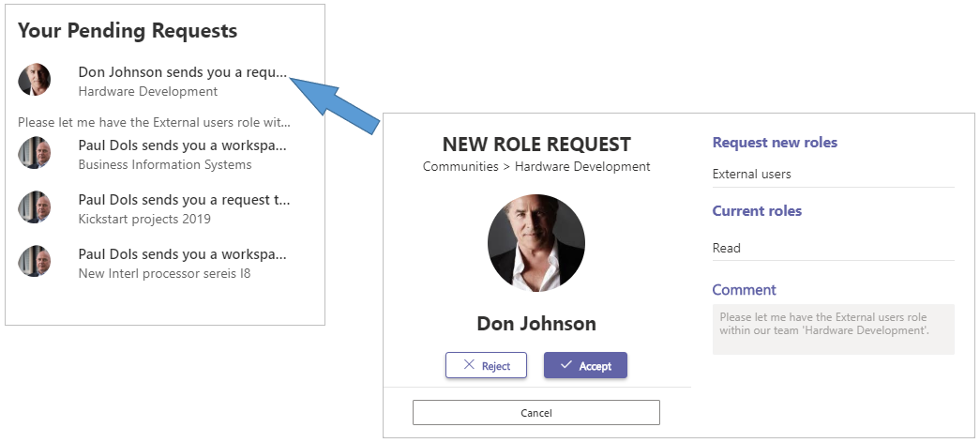Click the Communities > Hardware Development breadcrumb
This screenshot has width=980, height=443.
[x=536, y=166]
